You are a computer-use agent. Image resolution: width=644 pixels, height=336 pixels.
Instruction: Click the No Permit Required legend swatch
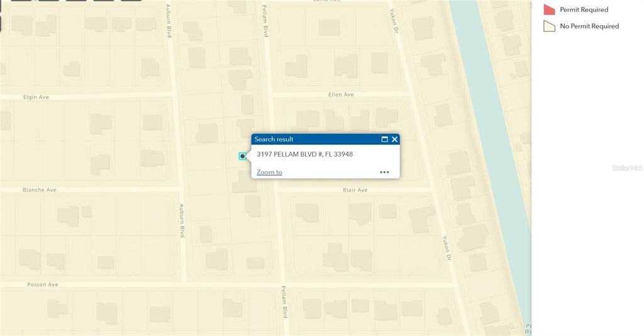tap(549, 26)
